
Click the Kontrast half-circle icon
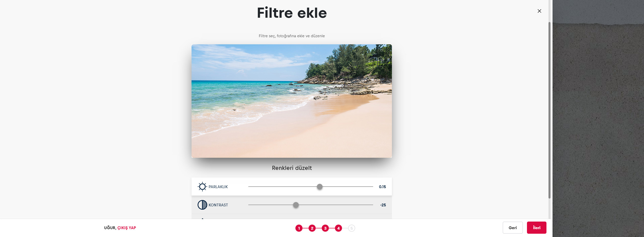tap(202, 205)
